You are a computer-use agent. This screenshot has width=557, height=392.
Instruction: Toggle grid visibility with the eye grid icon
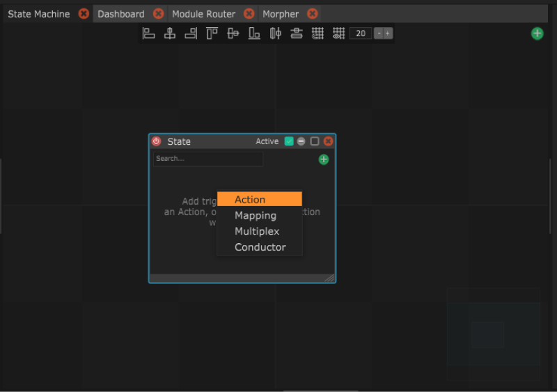[338, 33]
